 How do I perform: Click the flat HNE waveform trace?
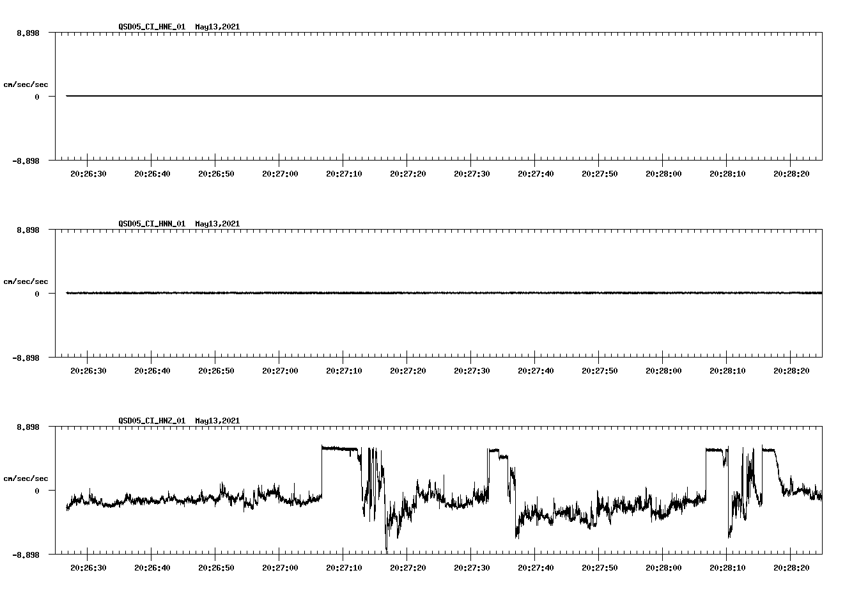384,96
